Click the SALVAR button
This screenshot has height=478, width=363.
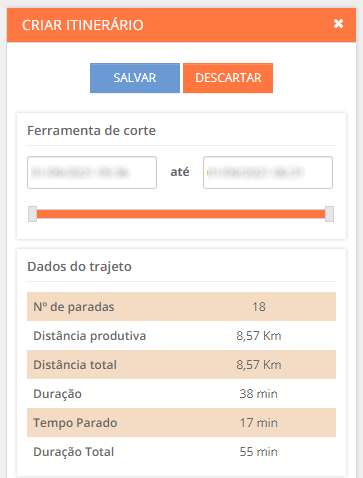[x=135, y=78]
